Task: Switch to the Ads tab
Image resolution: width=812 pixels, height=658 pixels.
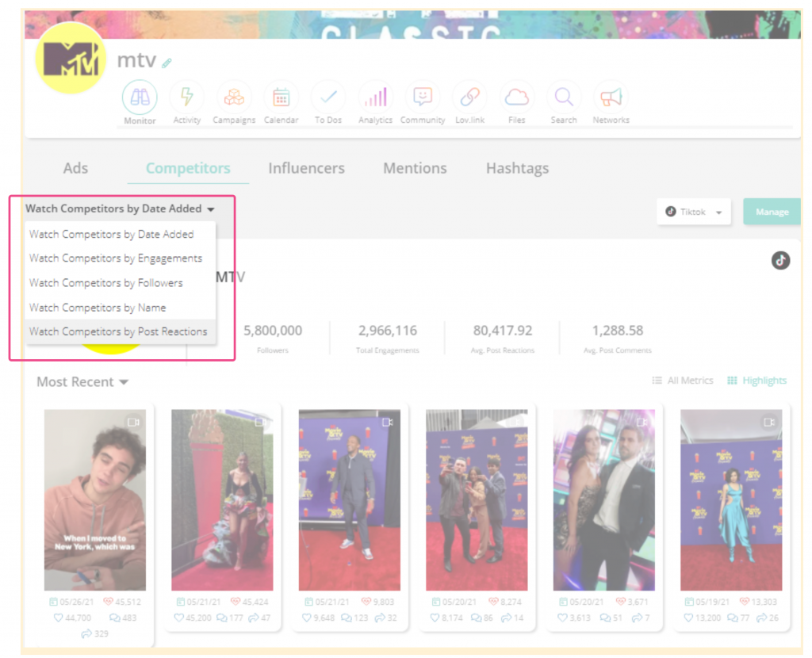Action: point(75,168)
